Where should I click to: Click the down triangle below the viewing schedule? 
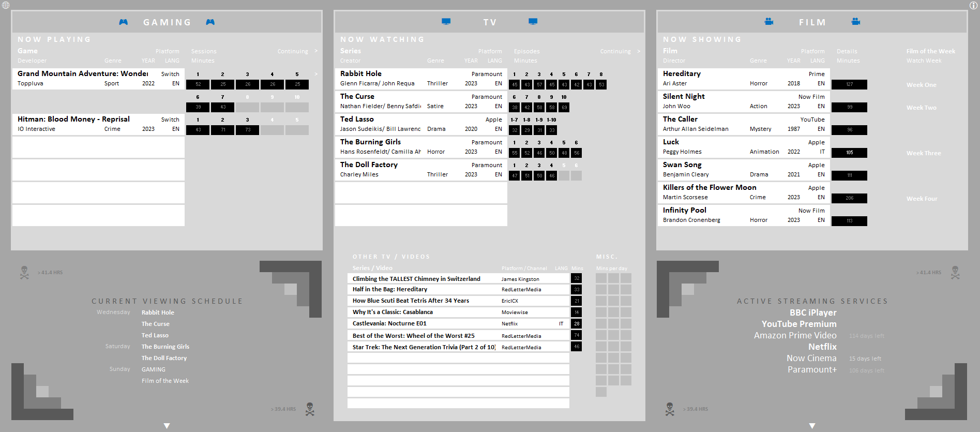[x=167, y=426]
